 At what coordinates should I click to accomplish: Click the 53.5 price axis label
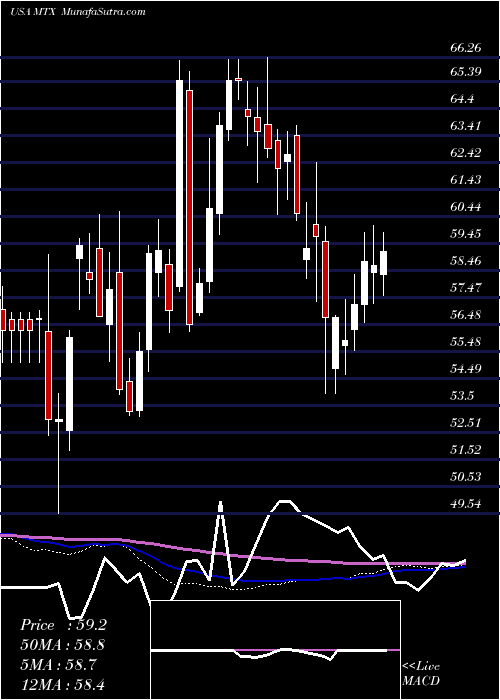[x=462, y=396]
